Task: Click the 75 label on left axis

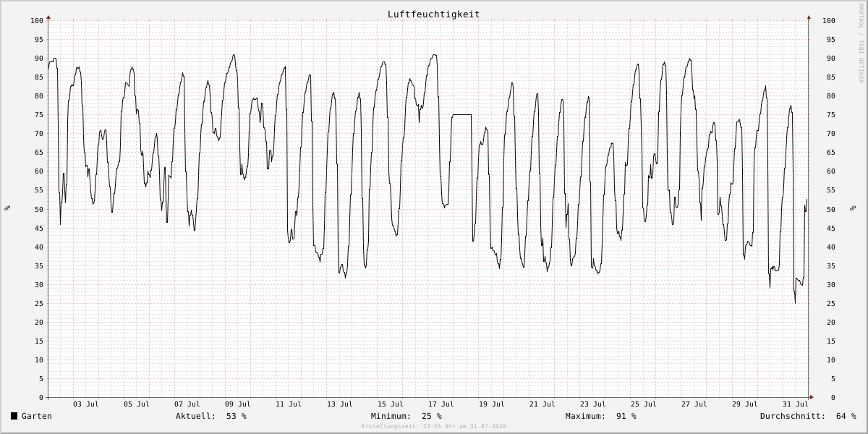Action: [39, 114]
